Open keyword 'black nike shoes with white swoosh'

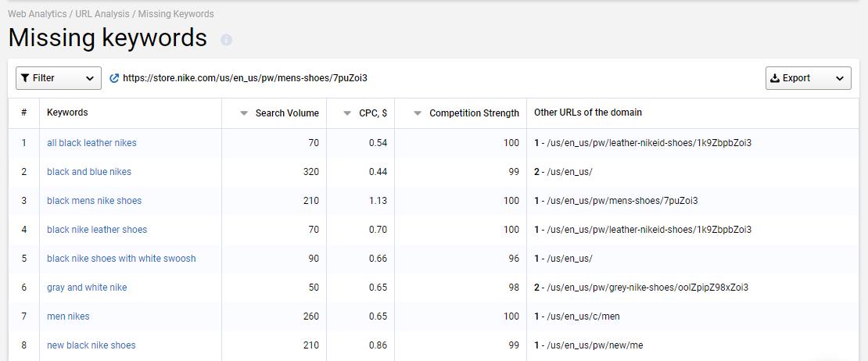click(121, 258)
